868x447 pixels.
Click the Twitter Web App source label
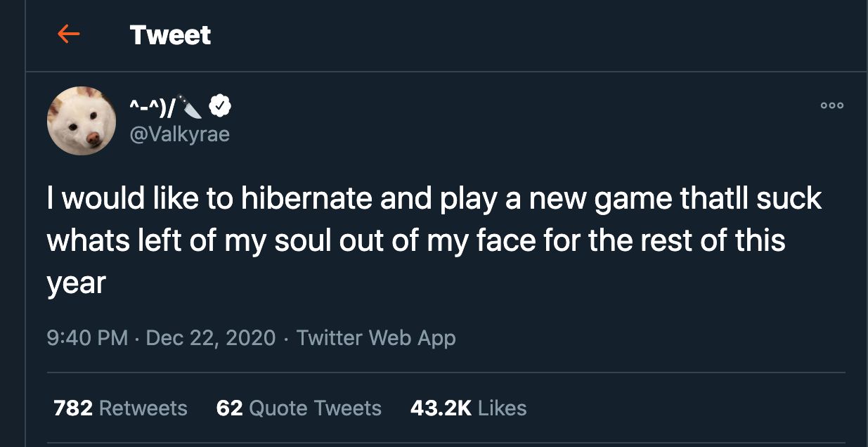tap(377, 338)
